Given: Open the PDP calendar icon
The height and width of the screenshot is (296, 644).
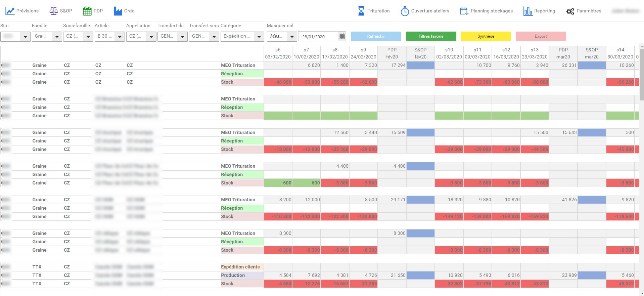Looking at the screenshot, I should (x=87, y=11).
